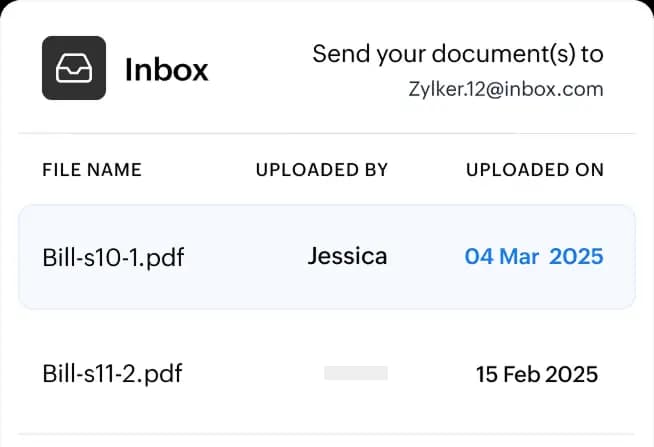Click the 04 Mar 2025 upload date
The image size is (654, 447).
(x=534, y=256)
